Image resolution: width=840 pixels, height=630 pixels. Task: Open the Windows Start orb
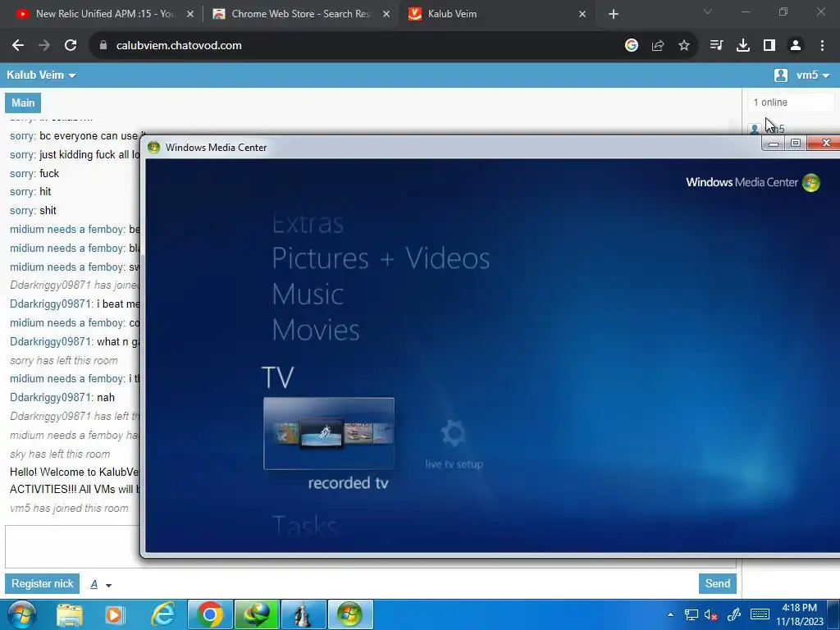pyautogui.click(x=22, y=614)
